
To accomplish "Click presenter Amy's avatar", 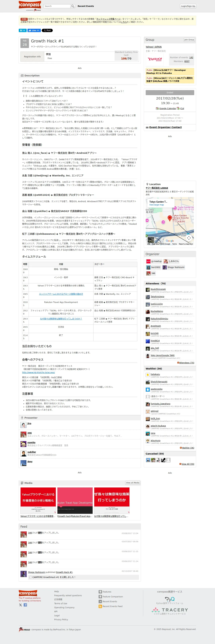I will [23, 463].
